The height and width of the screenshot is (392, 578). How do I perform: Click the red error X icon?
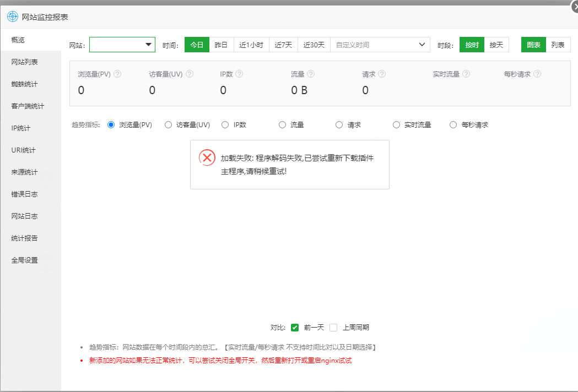tap(207, 157)
